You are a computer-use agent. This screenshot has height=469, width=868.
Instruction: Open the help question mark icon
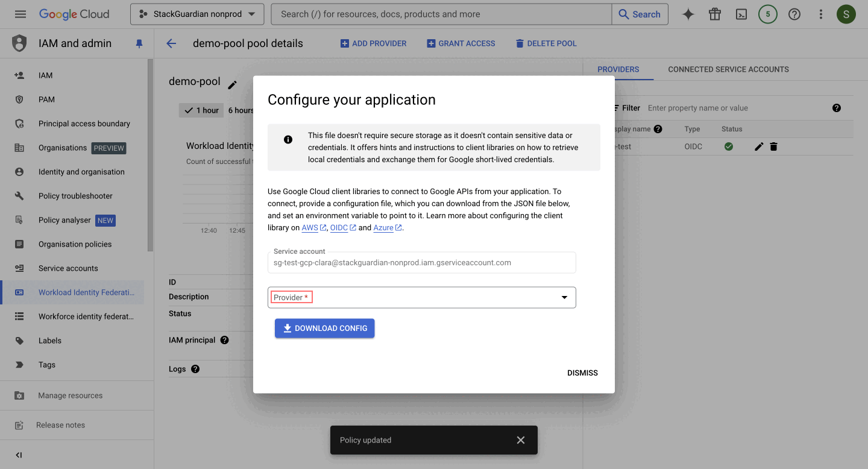coord(794,14)
